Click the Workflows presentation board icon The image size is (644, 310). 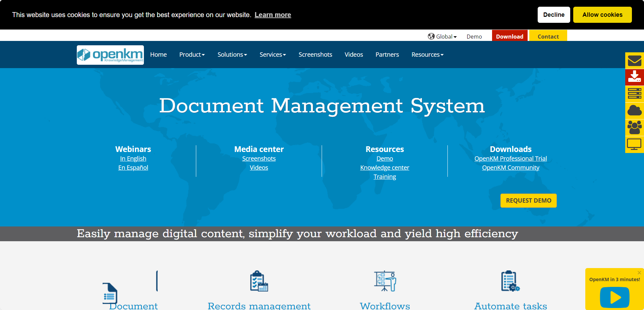coord(385,281)
